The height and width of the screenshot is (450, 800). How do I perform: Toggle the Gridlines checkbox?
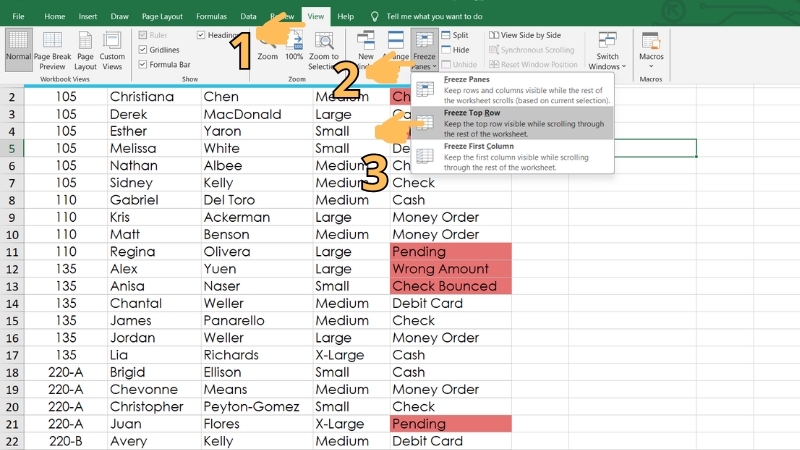[144, 49]
